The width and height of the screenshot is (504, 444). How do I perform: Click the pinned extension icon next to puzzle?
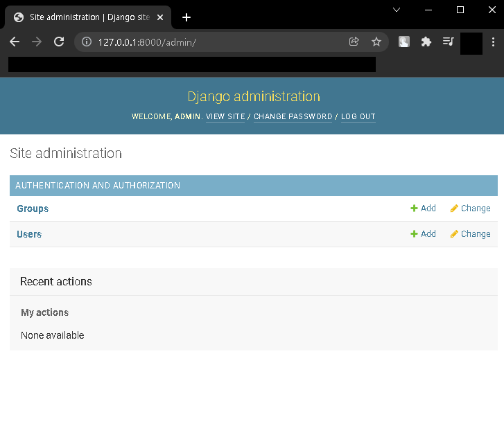pos(404,42)
